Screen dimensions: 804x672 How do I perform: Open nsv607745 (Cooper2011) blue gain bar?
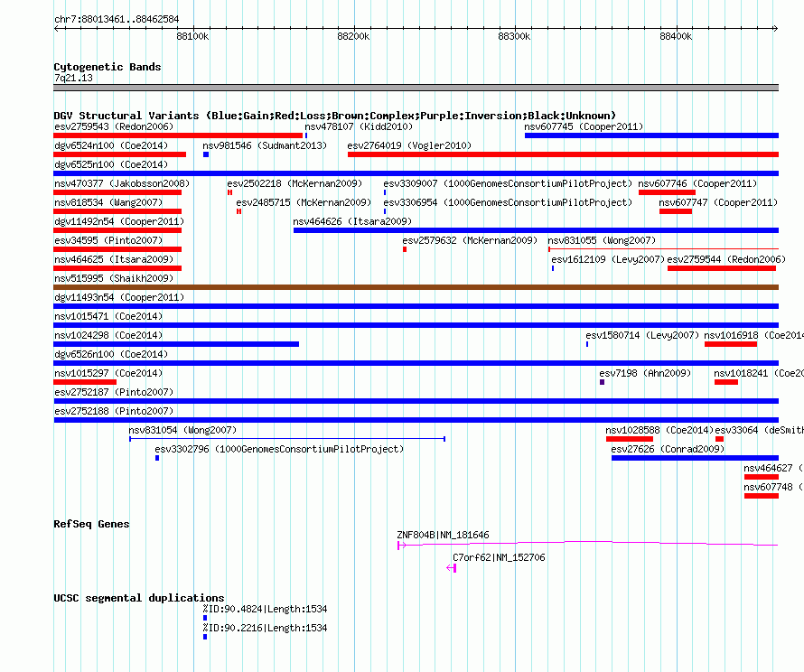click(651, 135)
